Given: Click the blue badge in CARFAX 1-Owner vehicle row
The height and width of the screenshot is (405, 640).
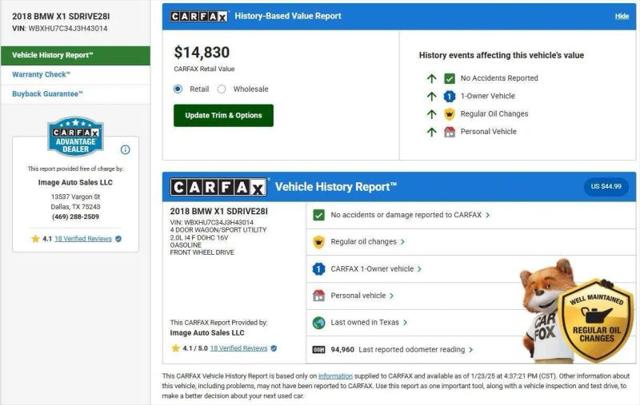Looking at the screenshot, I should point(319,269).
